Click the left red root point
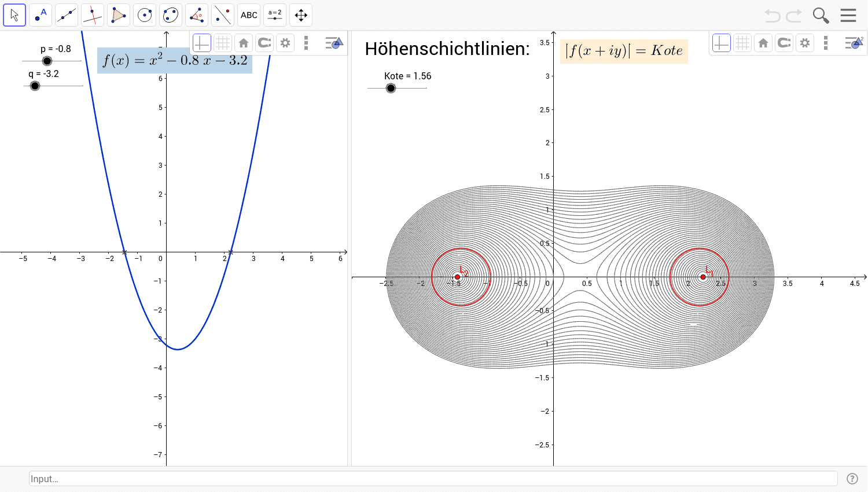Viewport: 868px width, 492px height. 457,277
